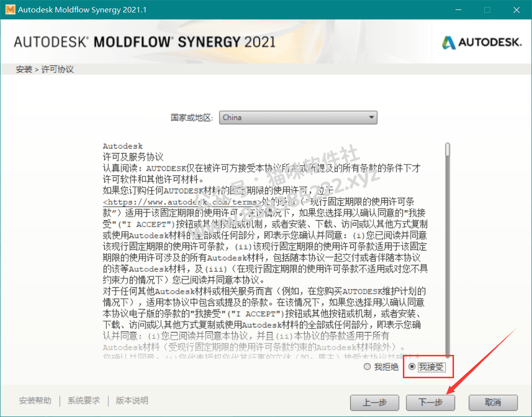Click the 国家或地区 label
This screenshot has width=532, height=417.
(192, 118)
